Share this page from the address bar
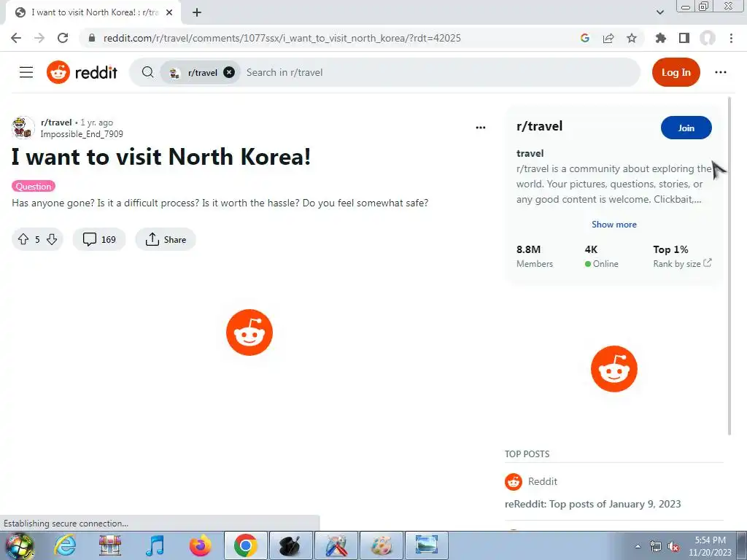 608,38
